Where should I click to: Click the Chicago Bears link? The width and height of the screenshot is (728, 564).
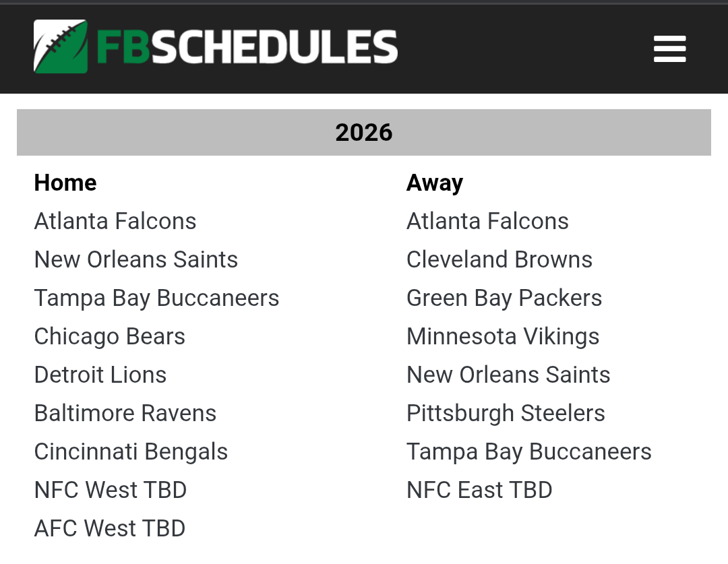tap(110, 336)
